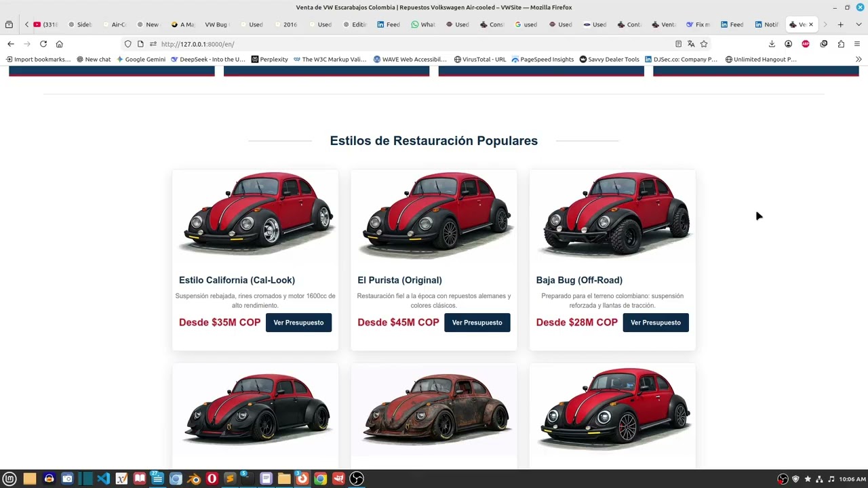Toggle reader view icon in address bar
The image size is (868, 488).
(x=678, y=44)
